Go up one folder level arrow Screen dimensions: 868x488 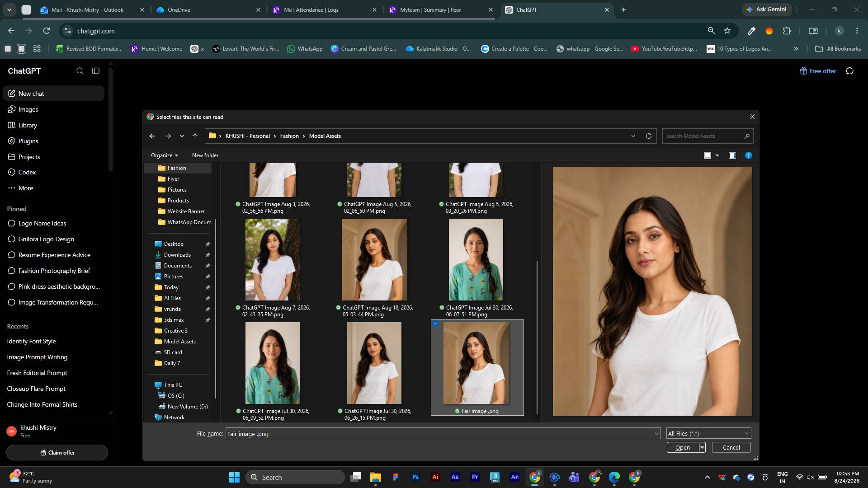click(x=195, y=136)
